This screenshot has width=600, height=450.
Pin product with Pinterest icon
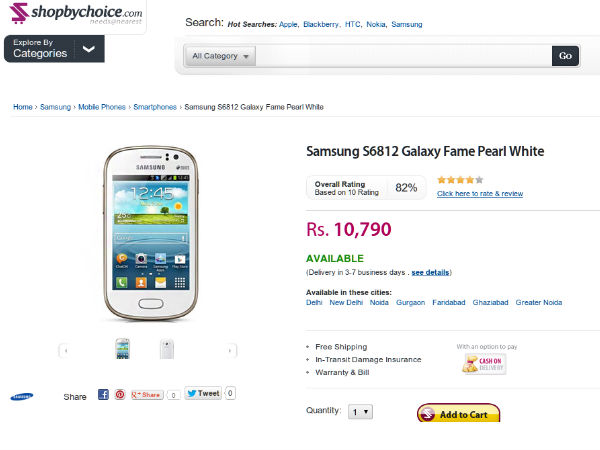pyautogui.click(x=120, y=395)
